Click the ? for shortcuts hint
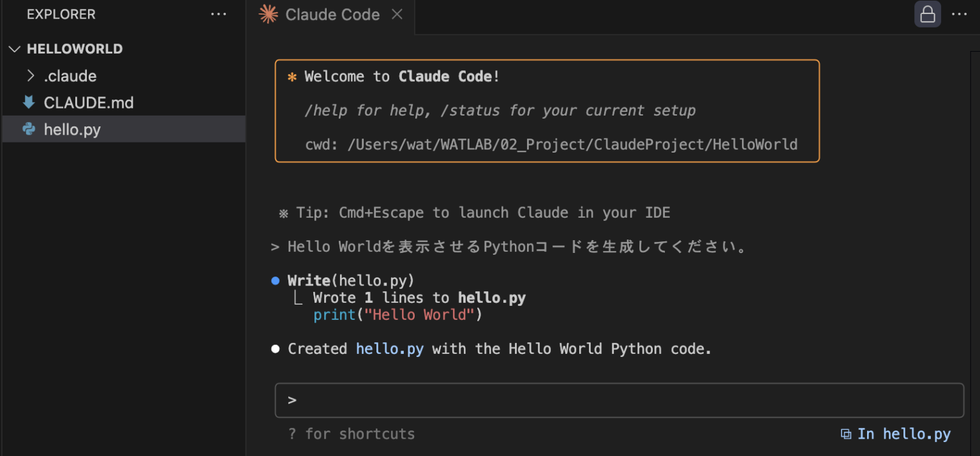Image resolution: width=980 pixels, height=456 pixels. 352,434
